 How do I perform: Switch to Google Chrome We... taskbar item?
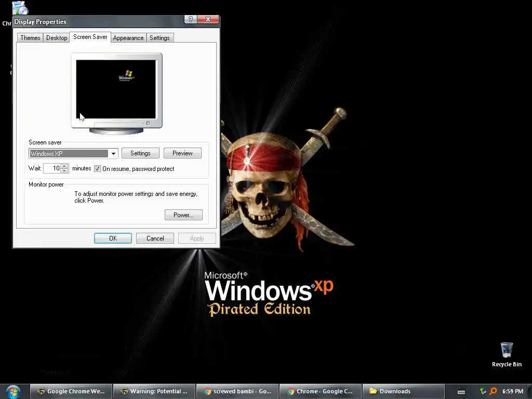pyautogui.click(x=71, y=391)
